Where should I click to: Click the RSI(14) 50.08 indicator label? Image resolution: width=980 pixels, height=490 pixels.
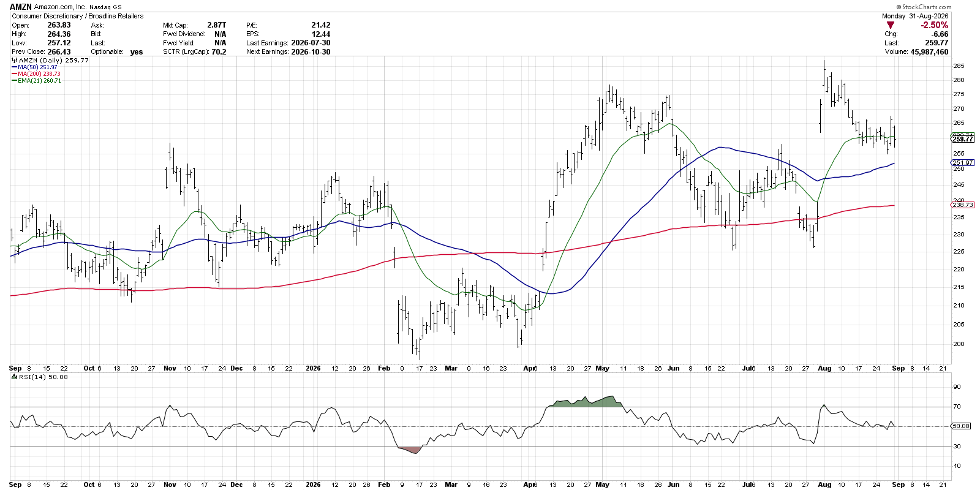tap(43, 377)
